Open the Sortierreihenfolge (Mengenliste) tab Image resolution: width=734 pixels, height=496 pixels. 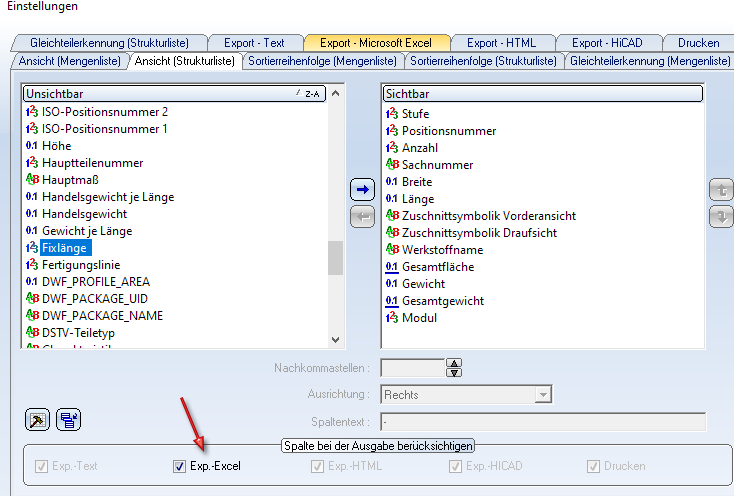click(323, 61)
